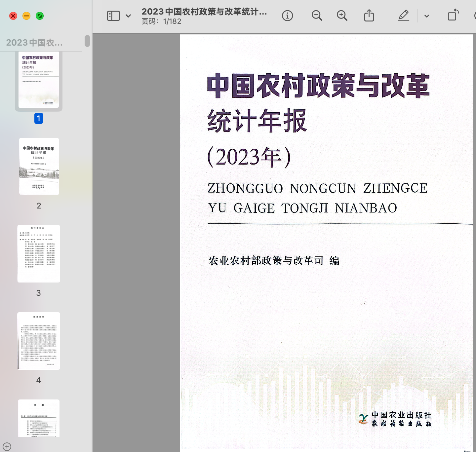The height and width of the screenshot is (452, 476).
Task: Click the page number 3 label
Action: point(39,293)
